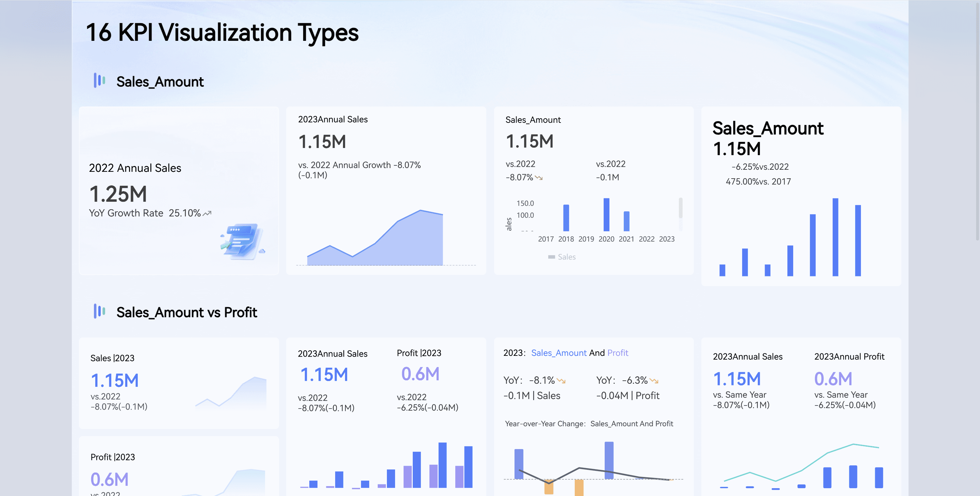Click the small scrollbar inside Sales_Amount chart card
Viewport: 980px width, 496px height.
681,208
